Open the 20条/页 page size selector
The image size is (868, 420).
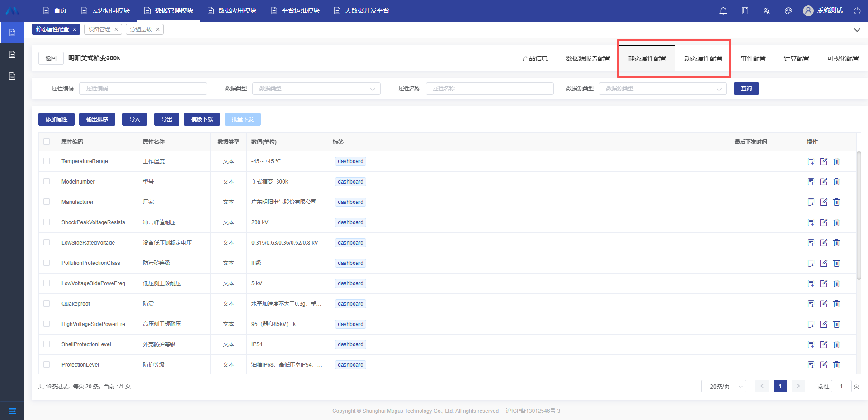[723, 386]
